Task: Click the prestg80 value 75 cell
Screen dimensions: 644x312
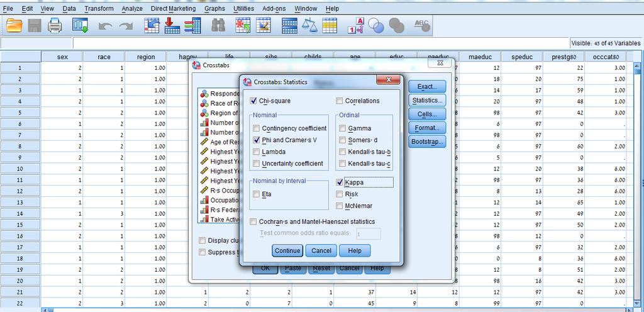Action: [x=563, y=79]
